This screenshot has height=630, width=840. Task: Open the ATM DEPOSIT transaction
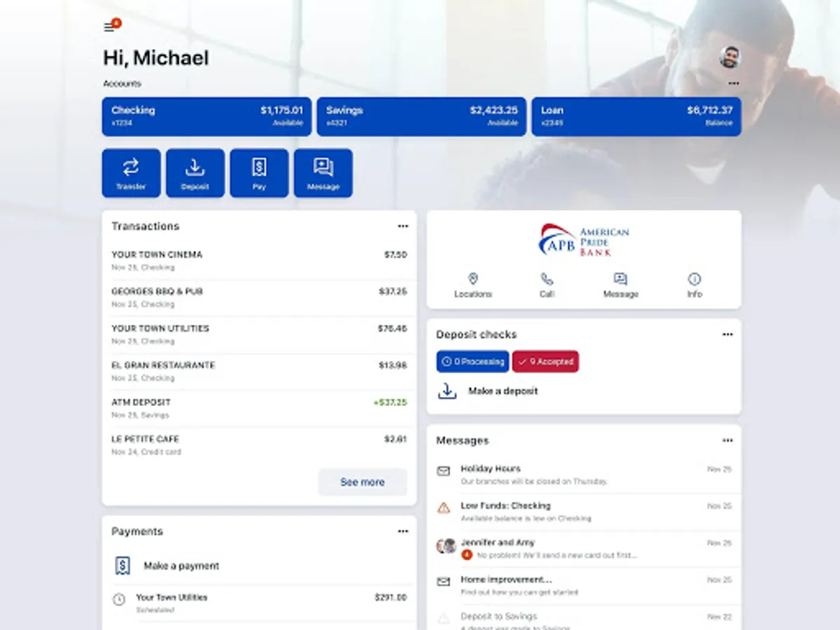[x=259, y=408]
